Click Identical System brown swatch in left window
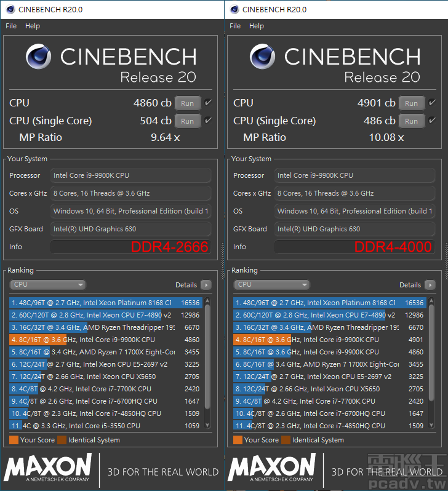The height and width of the screenshot is (491, 448). (x=62, y=440)
